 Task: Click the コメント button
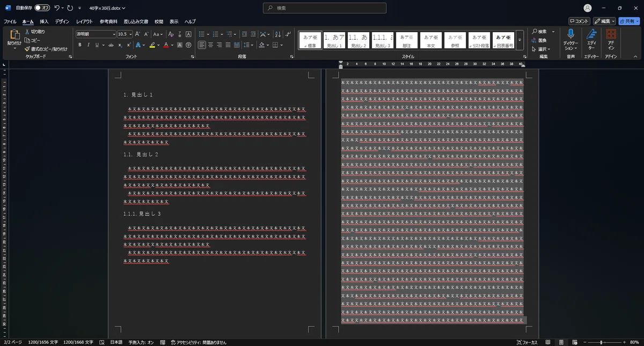(x=579, y=21)
